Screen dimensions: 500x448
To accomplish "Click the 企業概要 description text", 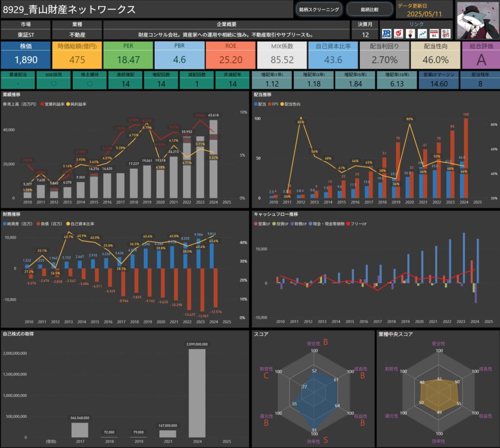I will click(x=226, y=35).
